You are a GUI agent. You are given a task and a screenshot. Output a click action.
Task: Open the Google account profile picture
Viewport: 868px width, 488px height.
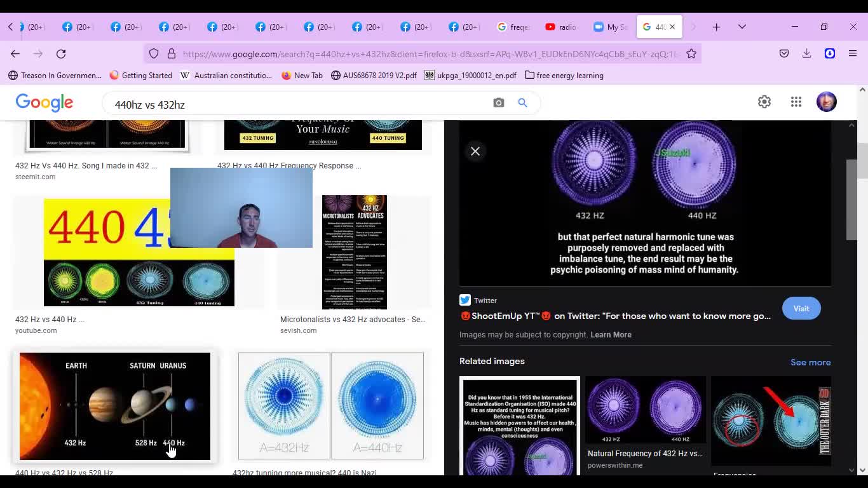827,102
